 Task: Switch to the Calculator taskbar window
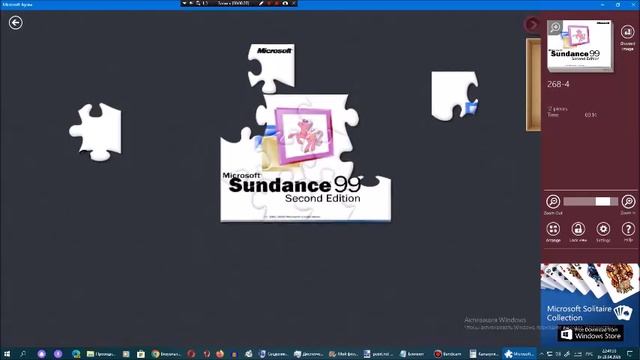coord(483,354)
